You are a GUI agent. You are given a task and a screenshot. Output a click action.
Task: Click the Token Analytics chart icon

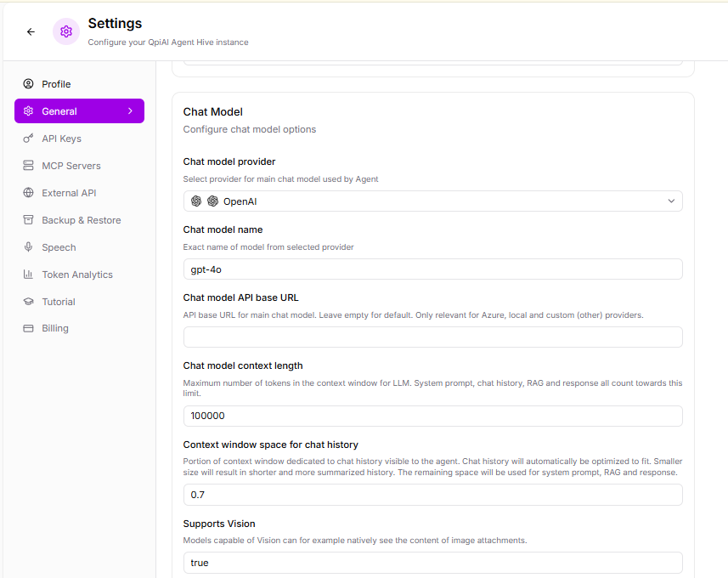pyautogui.click(x=28, y=275)
